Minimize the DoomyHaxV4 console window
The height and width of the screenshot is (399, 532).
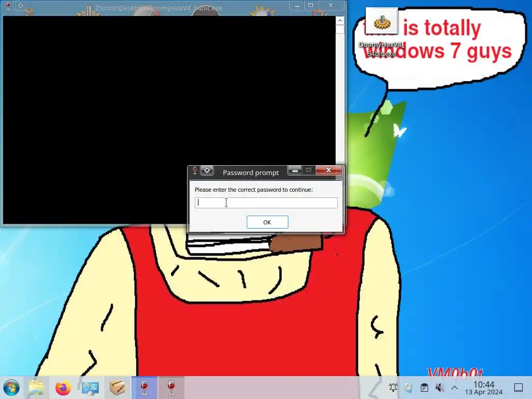297,5
